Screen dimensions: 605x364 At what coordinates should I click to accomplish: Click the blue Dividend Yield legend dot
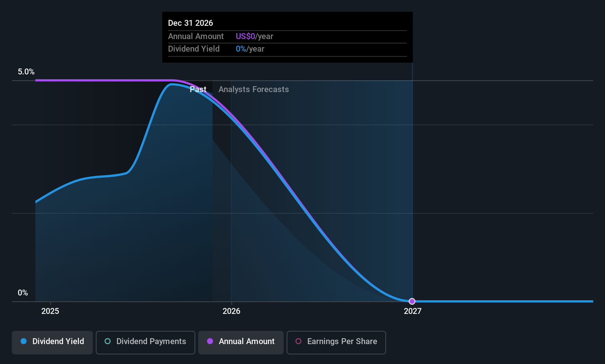(x=24, y=341)
